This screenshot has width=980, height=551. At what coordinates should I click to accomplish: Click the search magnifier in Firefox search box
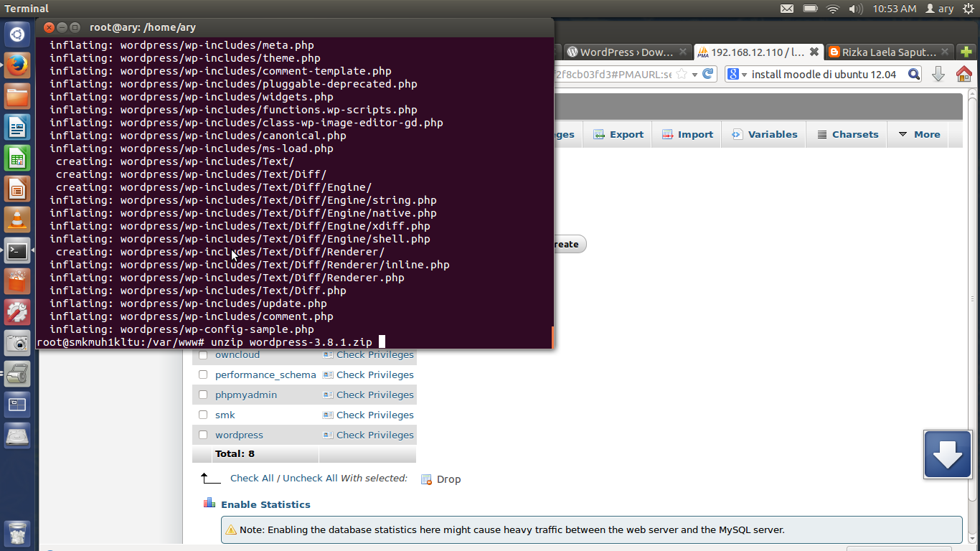(914, 74)
